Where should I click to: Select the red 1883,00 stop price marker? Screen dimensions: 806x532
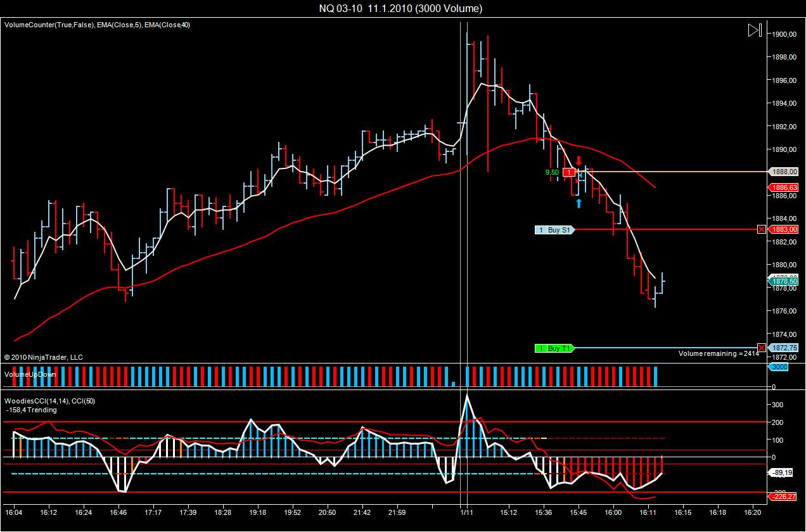782,229
